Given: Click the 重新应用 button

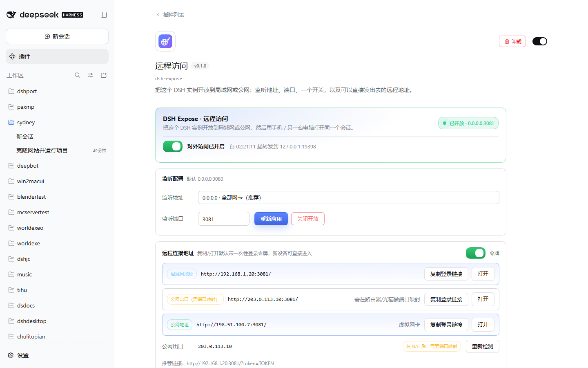Looking at the screenshot, I should pyautogui.click(x=271, y=219).
